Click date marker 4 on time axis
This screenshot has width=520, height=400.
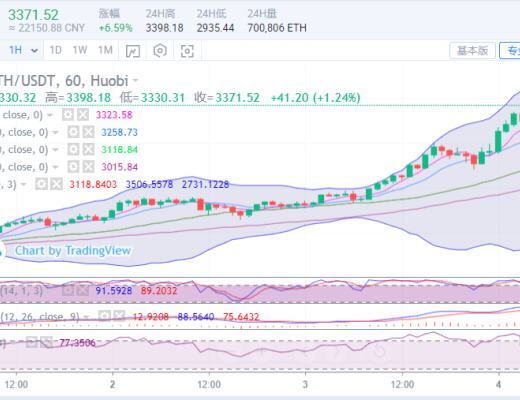coord(498,384)
